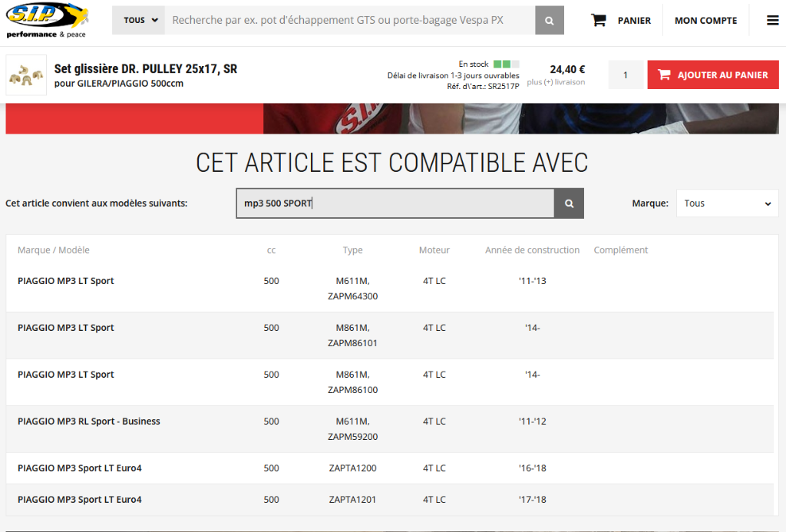Click the compatibility search magnifier button
Image resolution: width=786 pixels, height=532 pixels.
[569, 203]
